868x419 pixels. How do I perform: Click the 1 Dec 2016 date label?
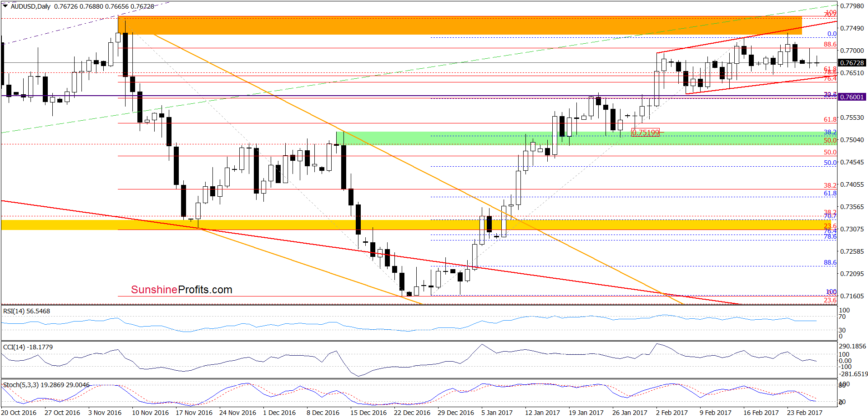click(279, 413)
